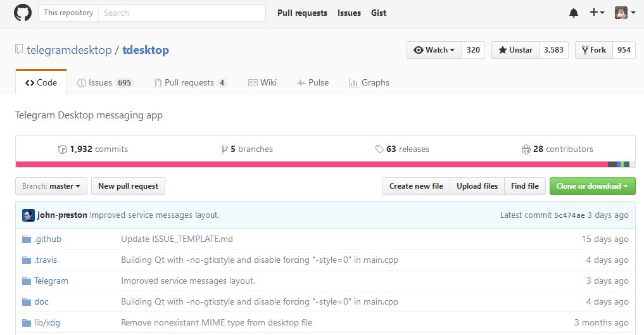The image size is (644, 335).
Task: Open the telegramdesktop owner link
Action: point(69,50)
